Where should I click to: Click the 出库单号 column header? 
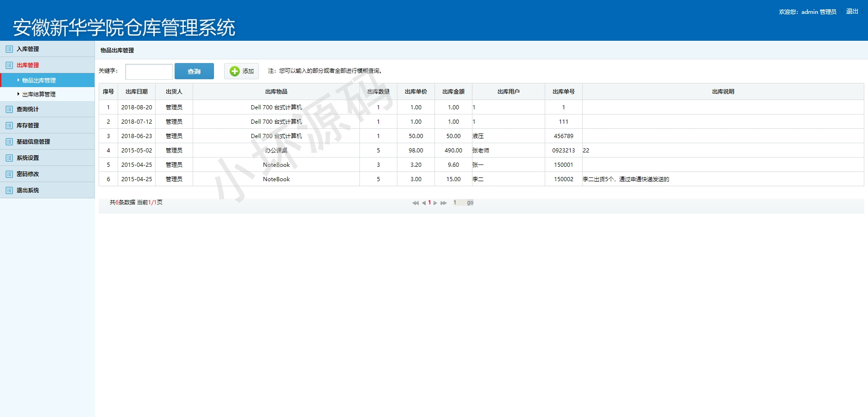564,92
